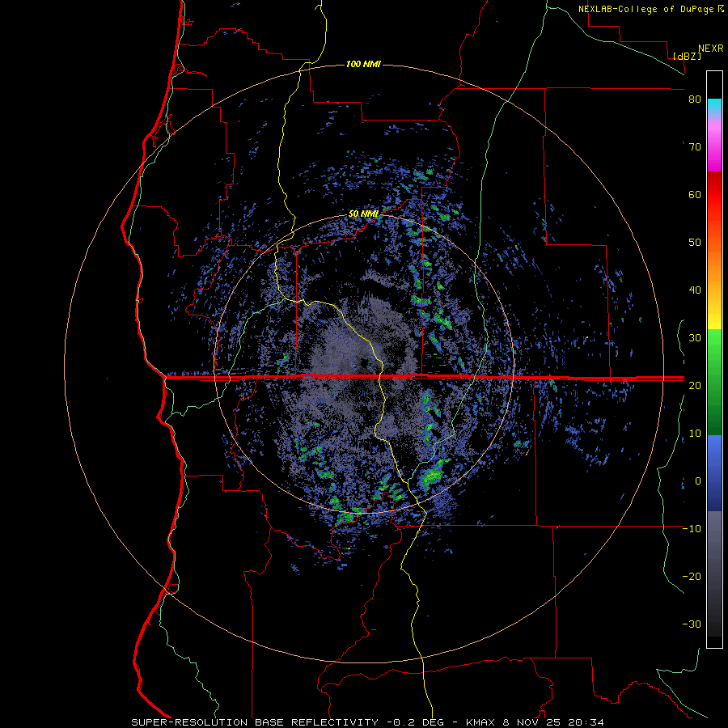The image size is (728, 728).
Task: Click the 50 value on the dBZ scale
Action: [695, 243]
